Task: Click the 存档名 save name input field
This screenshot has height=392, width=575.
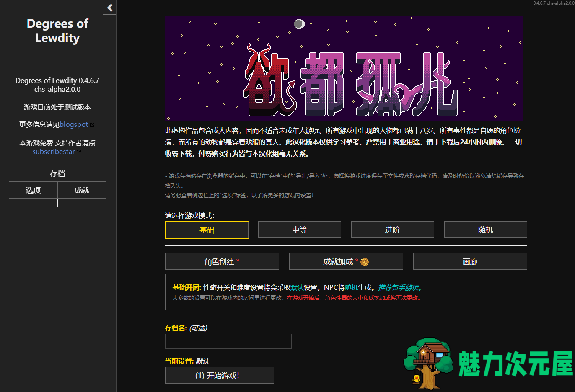Action: click(228, 341)
